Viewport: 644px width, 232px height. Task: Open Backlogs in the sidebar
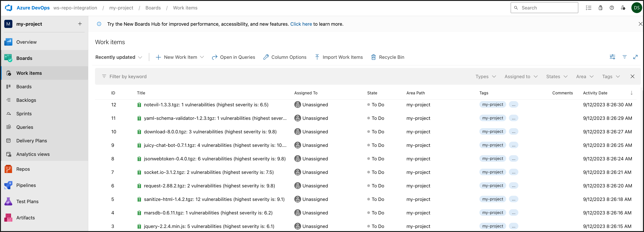pyautogui.click(x=26, y=100)
